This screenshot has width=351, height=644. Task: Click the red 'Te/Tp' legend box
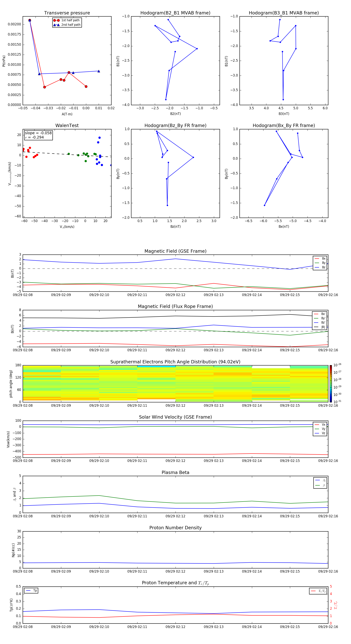coord(318,591)
